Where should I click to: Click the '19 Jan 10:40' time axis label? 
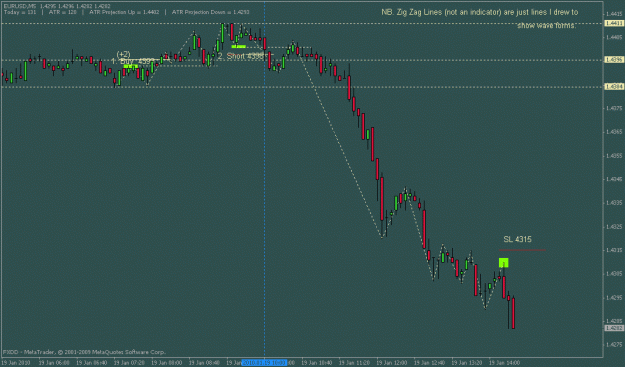tap(317, 363)
